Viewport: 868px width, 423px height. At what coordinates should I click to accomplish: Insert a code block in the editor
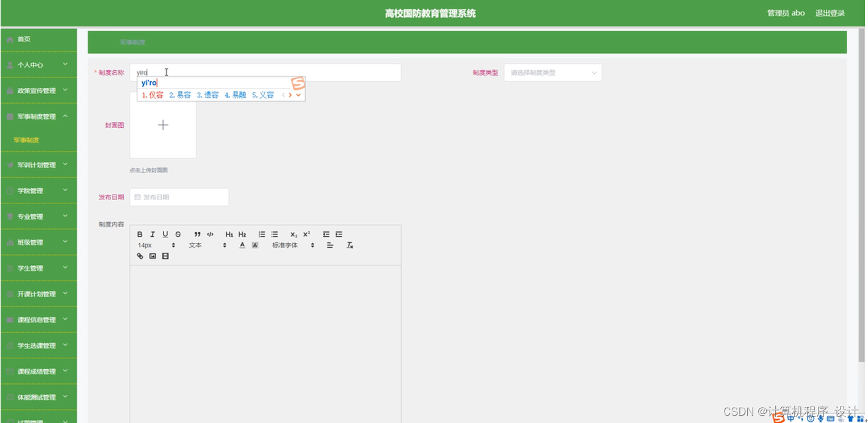(x=210, y=234)
